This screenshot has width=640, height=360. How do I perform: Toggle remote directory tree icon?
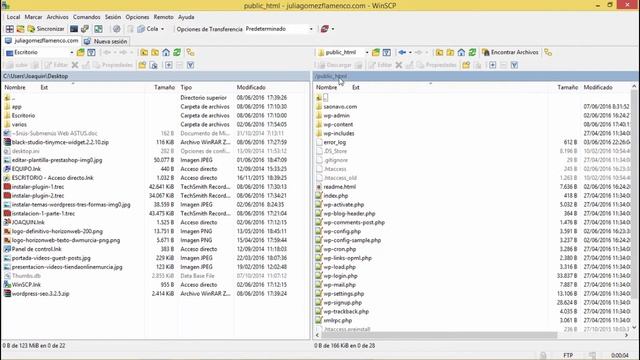tap(548, 52)
